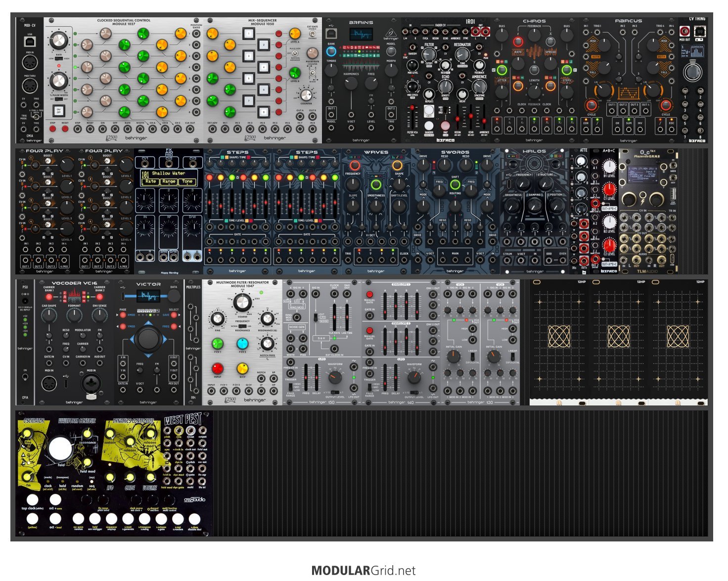This screenshot has height=581, width=728.
Task: Click the red C1 LEVEL knob on A*B+C
Action: pyautogui.click(x=609, y=188)
